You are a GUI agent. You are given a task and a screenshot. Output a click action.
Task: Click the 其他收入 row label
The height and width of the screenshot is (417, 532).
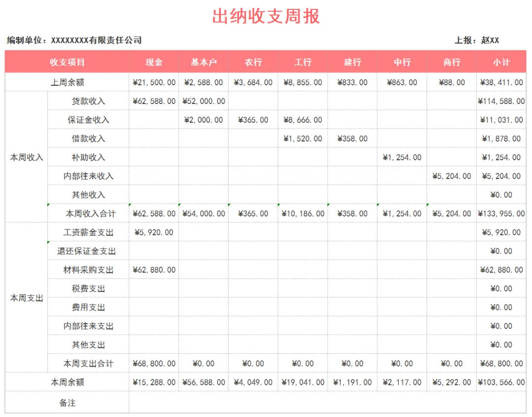(88, 195)
